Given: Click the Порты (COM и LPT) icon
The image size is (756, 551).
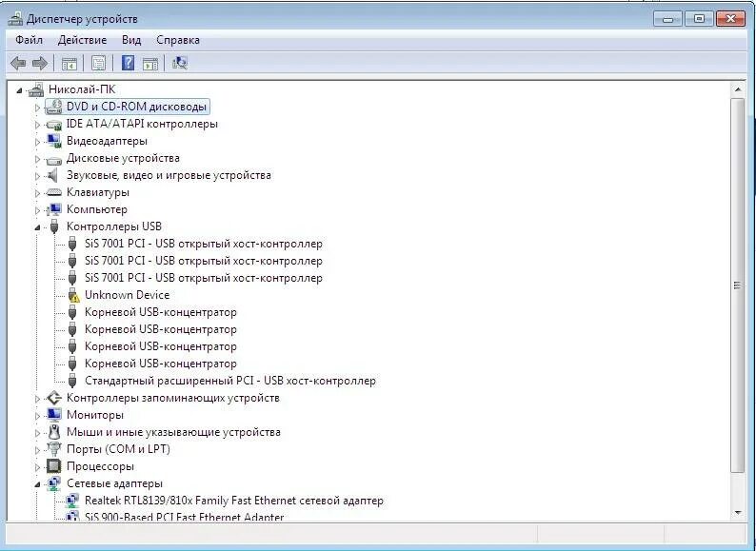Looking at the screenshot, I should 54,449.
